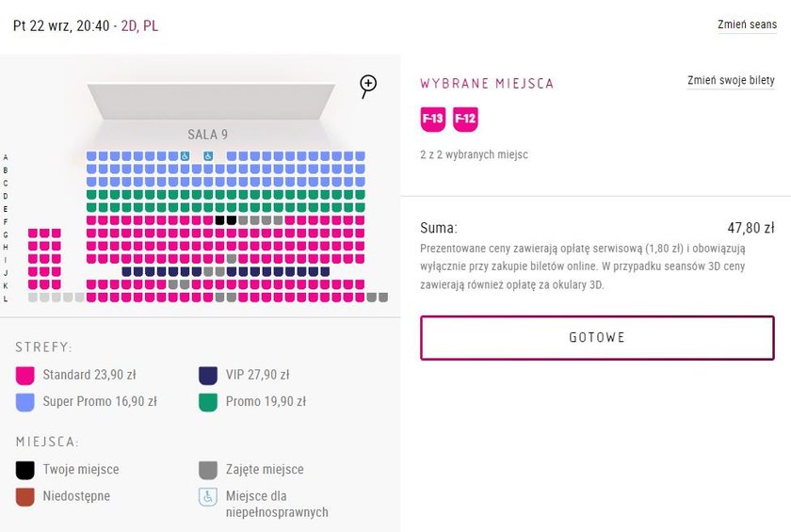Screen dimensions: 791x532
Task: Click the VIP 27,90 zł navy swatch
Action: 208,376
